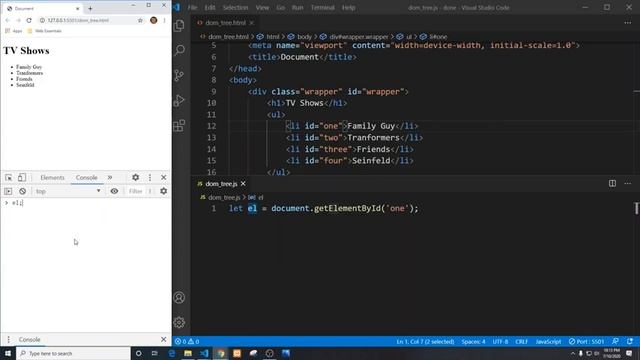
Task: Open Task View on the Windows taskbar
Action: point(154,353)
